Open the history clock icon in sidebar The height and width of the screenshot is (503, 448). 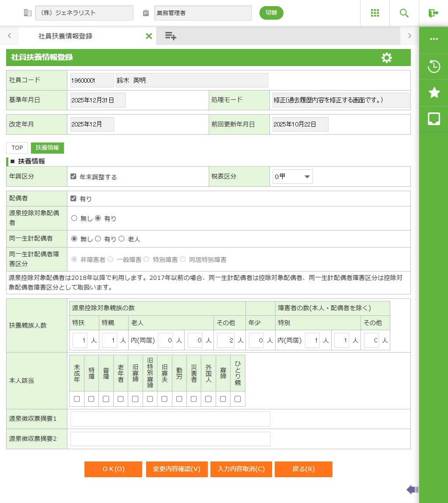tap(434, 66)
